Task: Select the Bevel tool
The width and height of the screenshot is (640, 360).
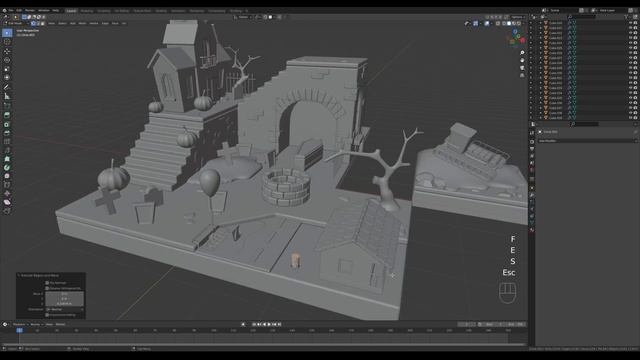Action: point(7,133)
